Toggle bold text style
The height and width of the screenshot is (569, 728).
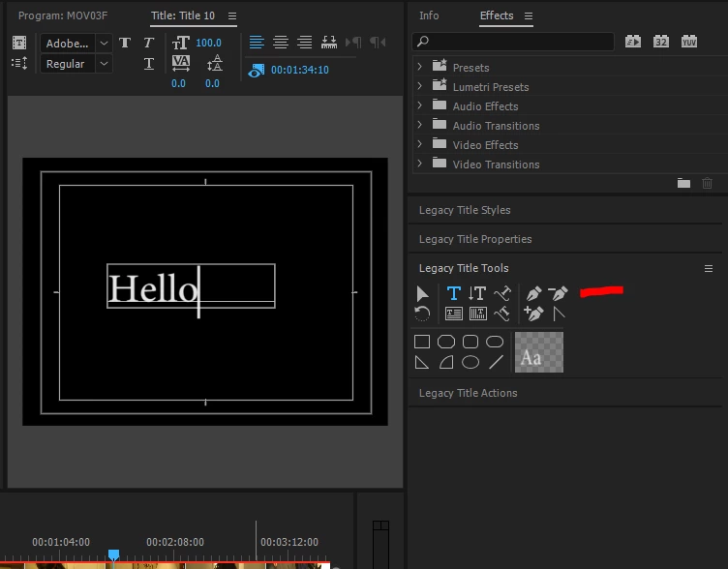125,43
